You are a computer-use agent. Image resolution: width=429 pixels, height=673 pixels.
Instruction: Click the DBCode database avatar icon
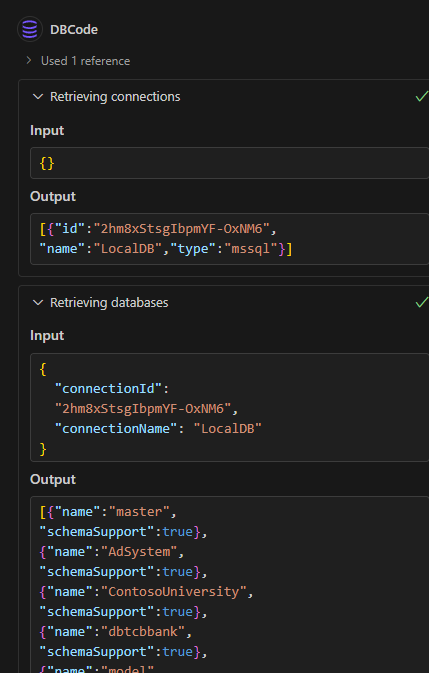30,29
